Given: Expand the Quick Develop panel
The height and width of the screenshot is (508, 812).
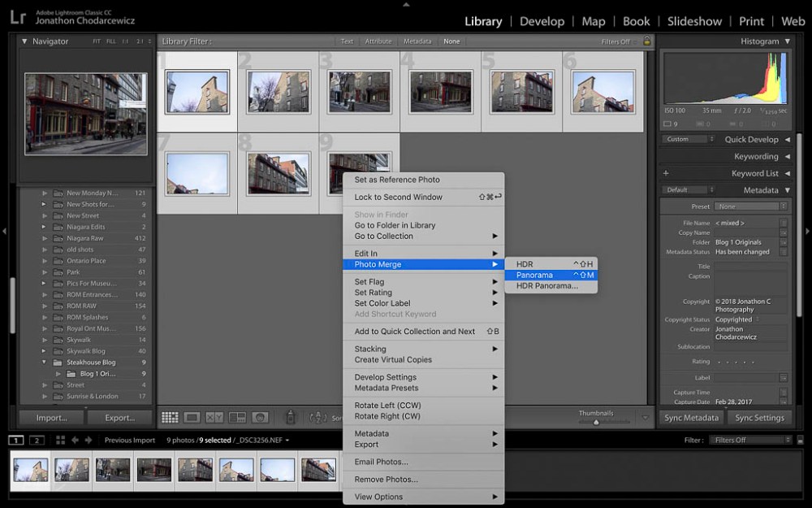Looking at the screenshot, I should [x=787, y=139].
